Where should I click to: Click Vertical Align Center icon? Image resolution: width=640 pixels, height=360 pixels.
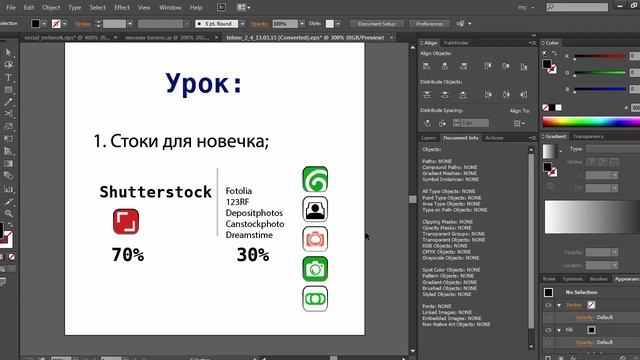(x=506, y=66)
